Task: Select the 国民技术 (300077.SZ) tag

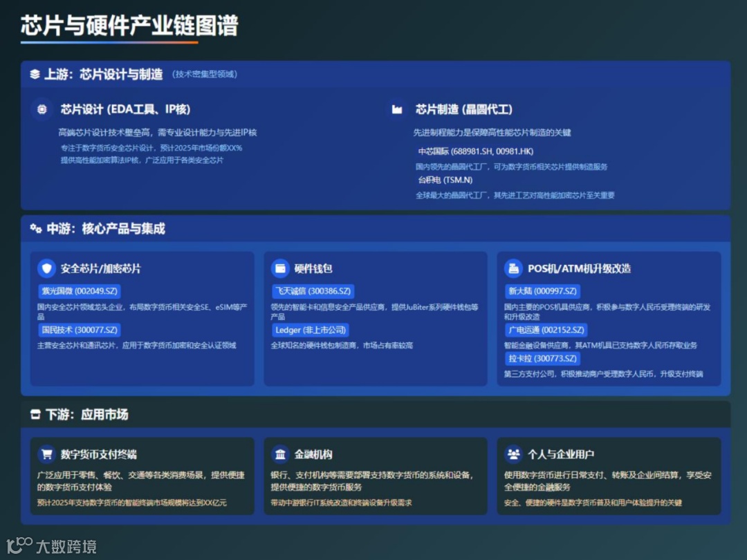Action: pos(80,330)
